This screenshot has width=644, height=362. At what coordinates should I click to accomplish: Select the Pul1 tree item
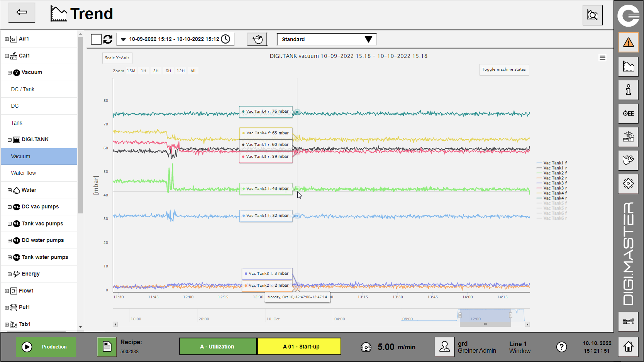(x=39, y=307)
